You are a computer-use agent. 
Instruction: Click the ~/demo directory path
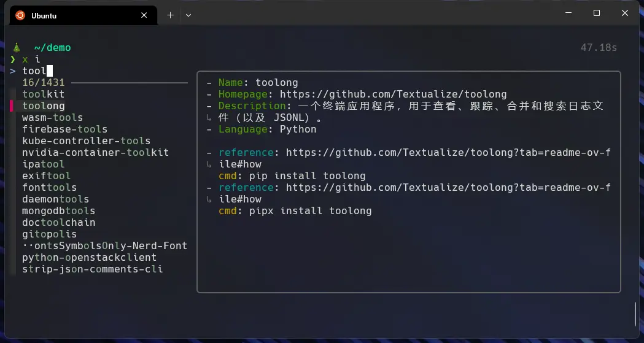point(53,48)
